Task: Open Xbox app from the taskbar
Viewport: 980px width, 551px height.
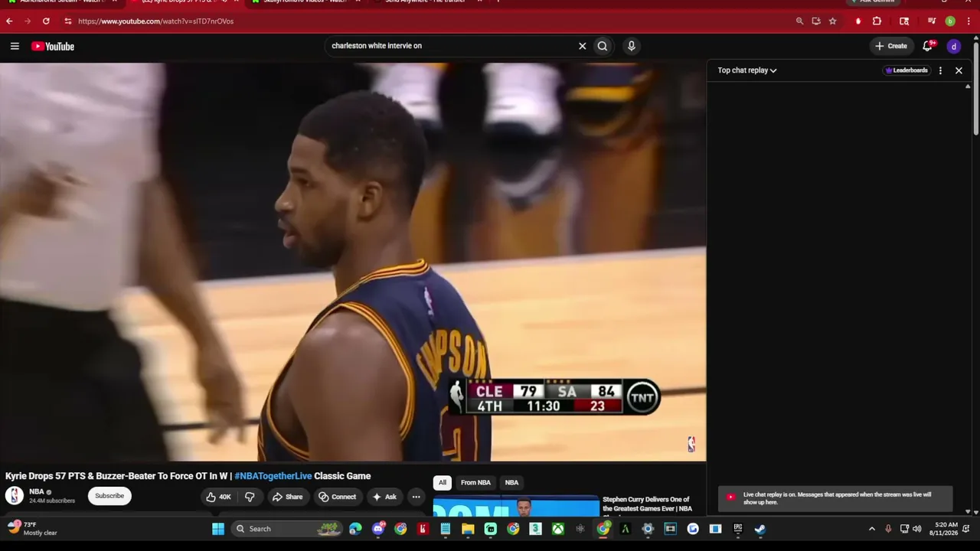Action: tap(560, 529)
